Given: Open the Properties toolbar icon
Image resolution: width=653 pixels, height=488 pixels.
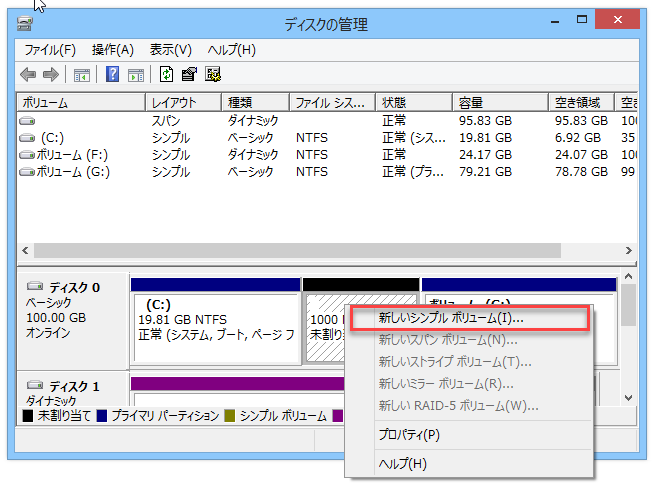Looking at the screenshot, I should tap(189, 75).
